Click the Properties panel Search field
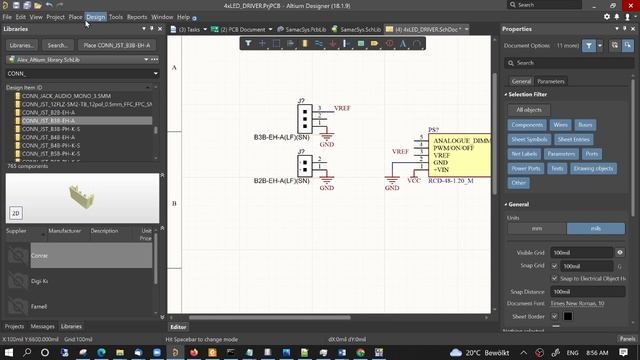640x360 pixels. pyautogui.click(x=569, y=63)
